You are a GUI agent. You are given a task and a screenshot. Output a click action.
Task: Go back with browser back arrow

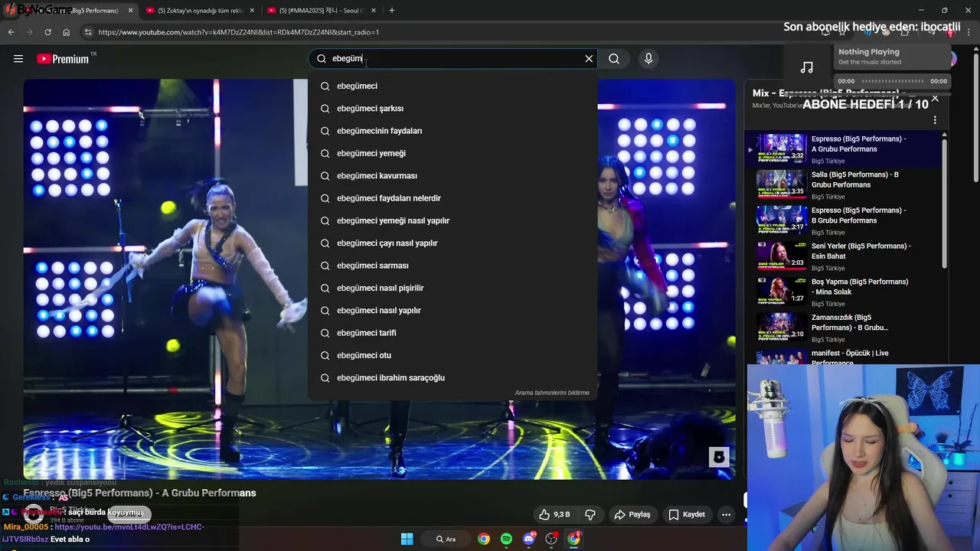tap(11, 32)
